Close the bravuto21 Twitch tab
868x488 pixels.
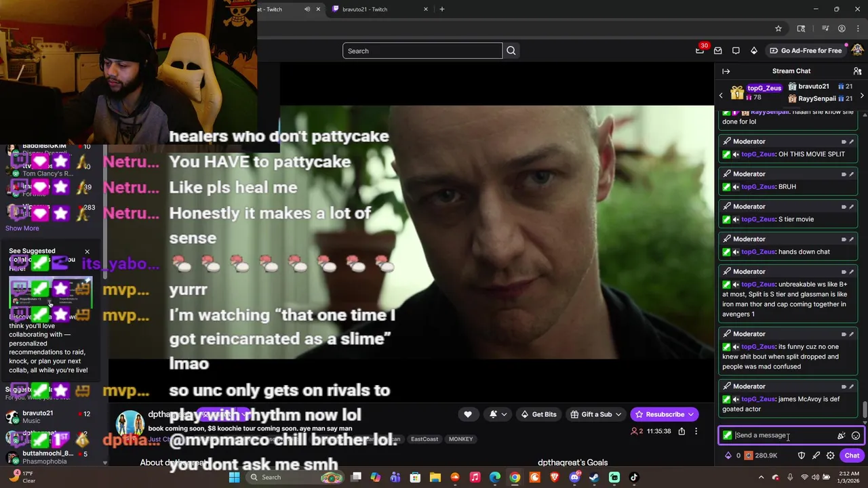point(426,9)
